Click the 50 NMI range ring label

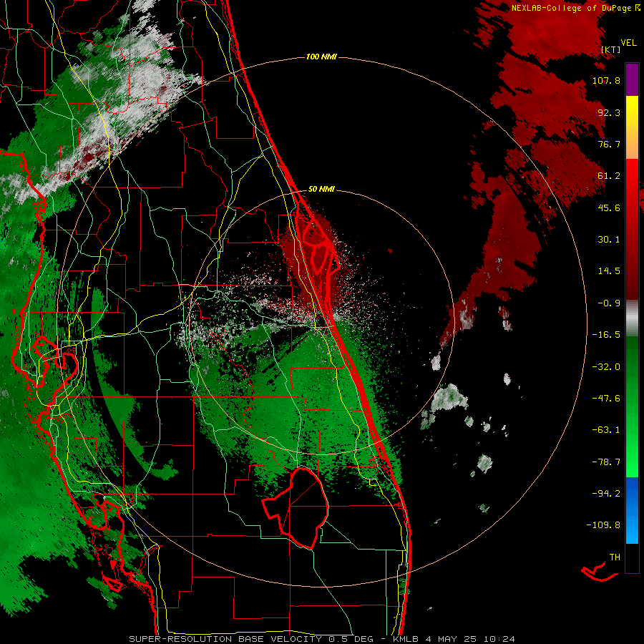click(321, 190)
